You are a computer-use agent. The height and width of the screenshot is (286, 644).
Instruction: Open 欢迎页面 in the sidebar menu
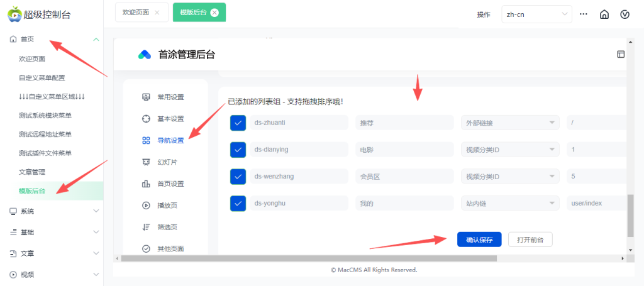pos(32,58)
